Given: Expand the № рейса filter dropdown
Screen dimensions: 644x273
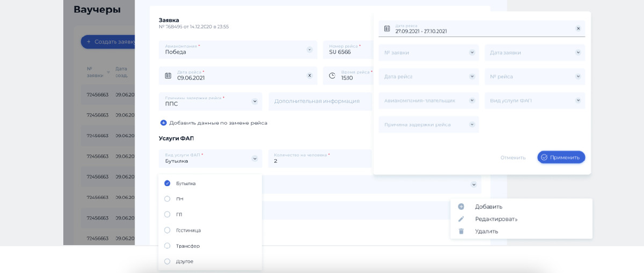Looking at the screenshot, I should pyautogui.click(x=578, y=76).
